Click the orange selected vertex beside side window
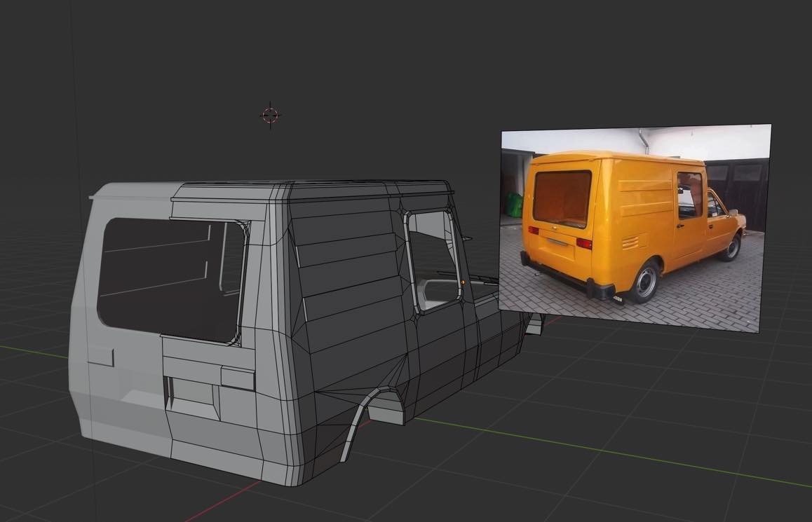This screenshot has width=812, height=522. tap(463, 282)
